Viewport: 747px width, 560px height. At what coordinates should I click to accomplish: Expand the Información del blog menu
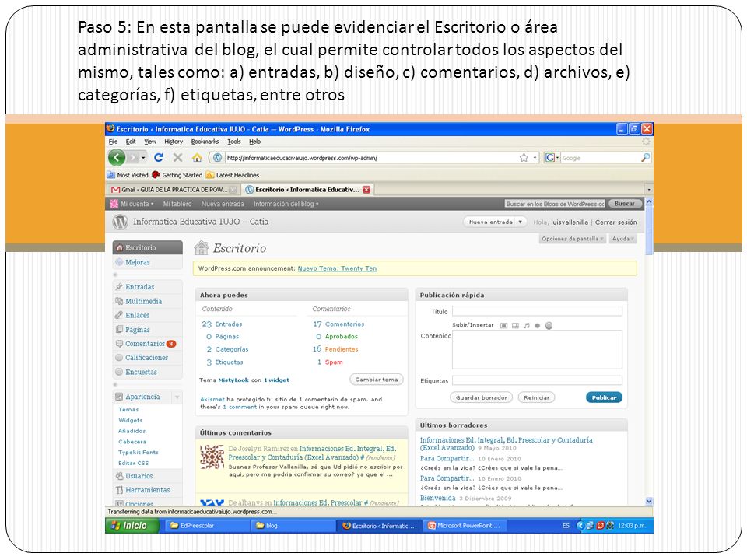coord(286,204)
